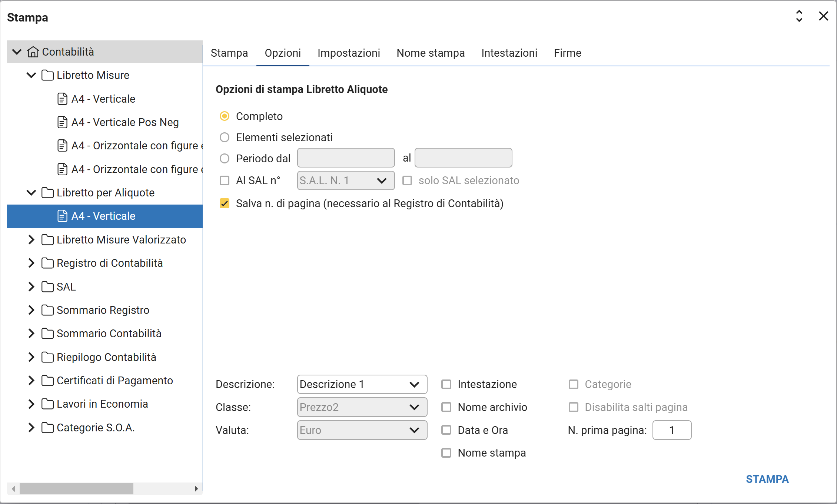Expand the Sommario Registro tree node
Screen dimensions: 837x504
click(x=31, y=310)
